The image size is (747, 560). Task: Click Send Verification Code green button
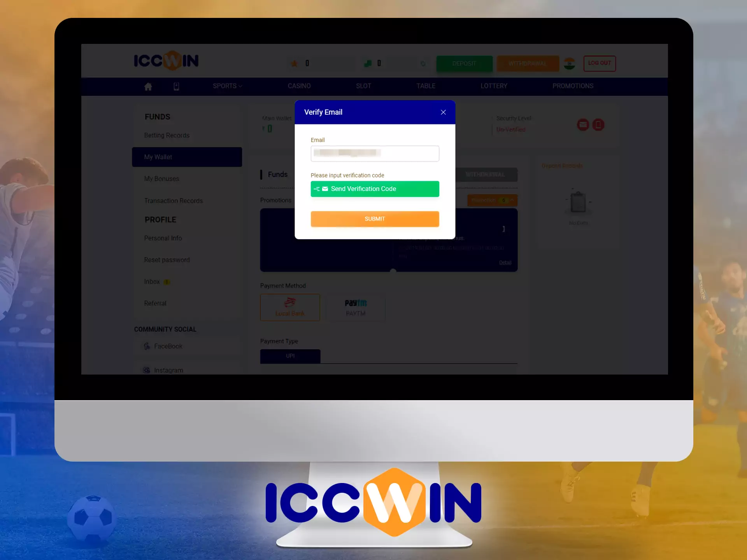click(374, 188)
